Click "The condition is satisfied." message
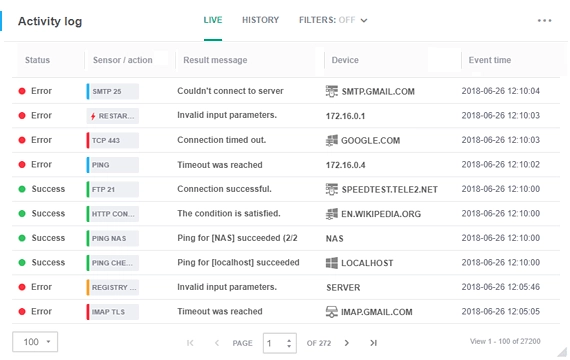The height and width of the screenshot is (360, 570). point(229,213)
